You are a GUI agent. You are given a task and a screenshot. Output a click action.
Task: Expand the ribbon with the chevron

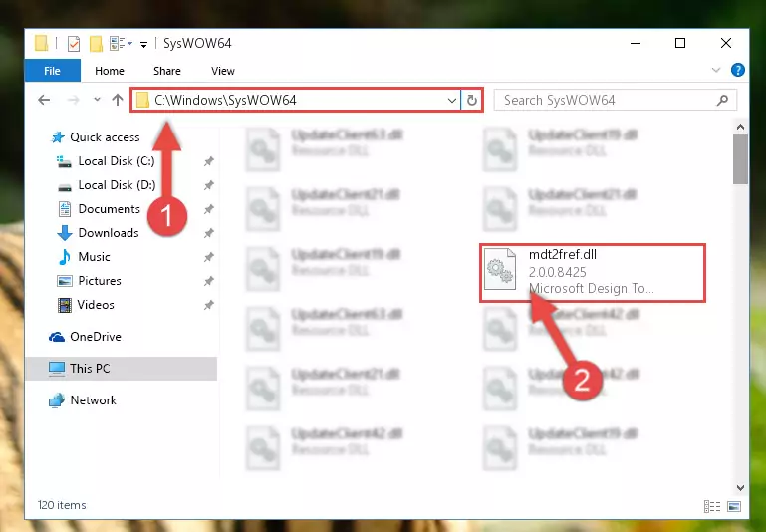tap(716, 70)
